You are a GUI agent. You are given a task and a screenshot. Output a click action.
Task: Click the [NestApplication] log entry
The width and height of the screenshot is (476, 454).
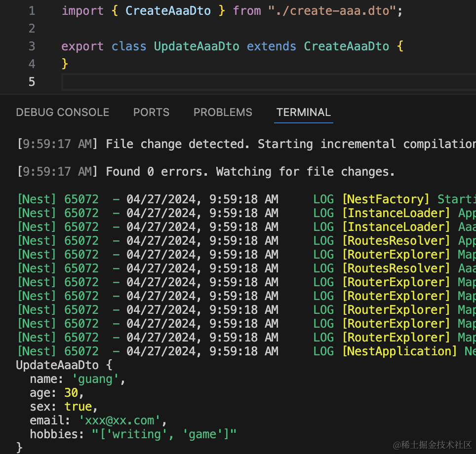399,351
